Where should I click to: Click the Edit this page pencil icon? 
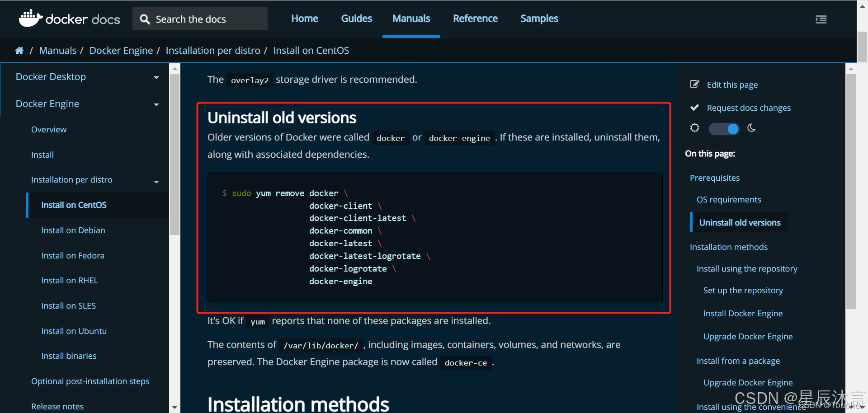(694, 84)
